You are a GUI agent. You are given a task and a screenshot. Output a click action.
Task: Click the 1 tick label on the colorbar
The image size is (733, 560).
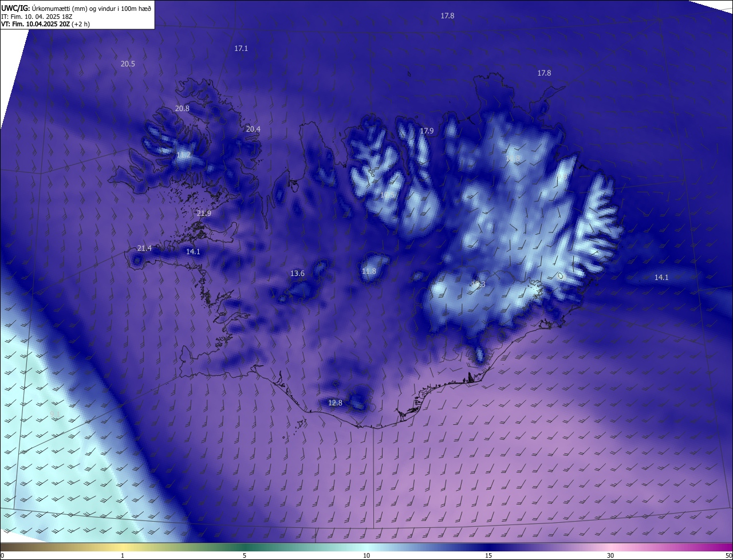(x=123, y=556)
